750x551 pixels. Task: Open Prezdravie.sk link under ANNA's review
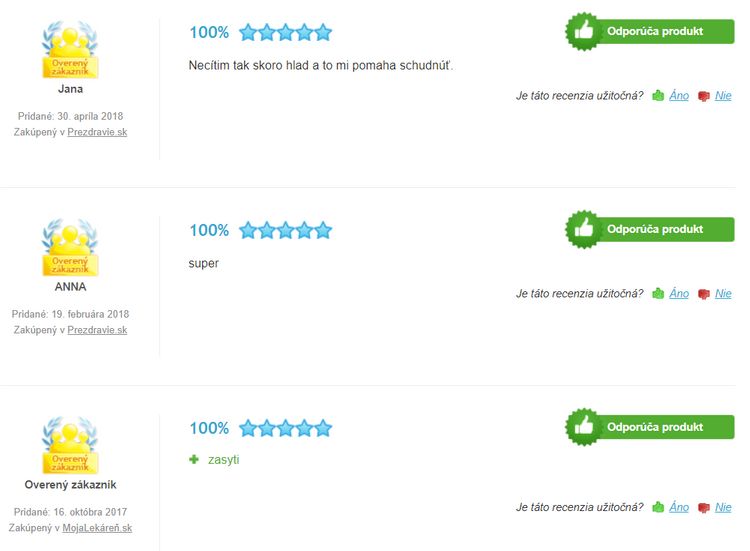[97, 330]
